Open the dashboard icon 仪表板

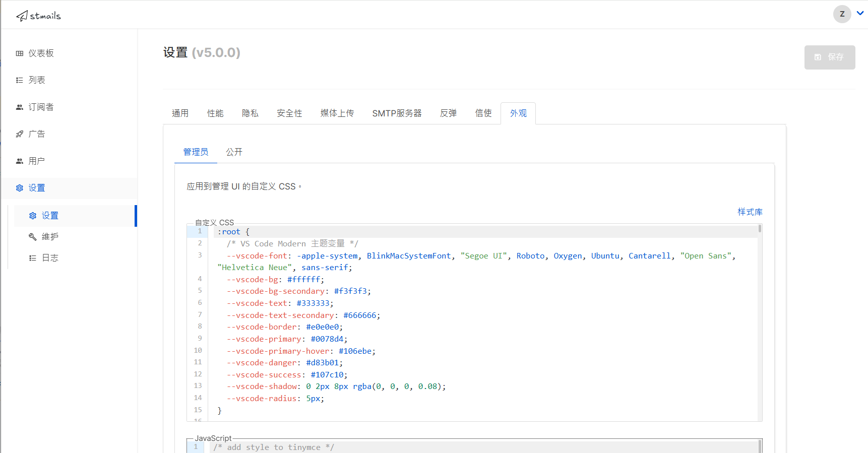click(20, 53)
